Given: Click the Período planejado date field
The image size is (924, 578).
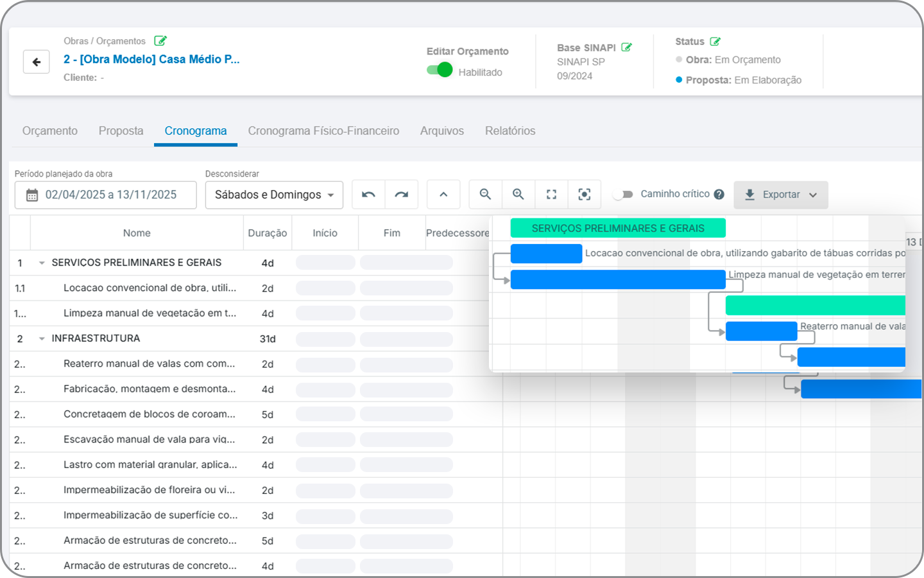Looking at the screenshot, I should click(x=106, y=195).
